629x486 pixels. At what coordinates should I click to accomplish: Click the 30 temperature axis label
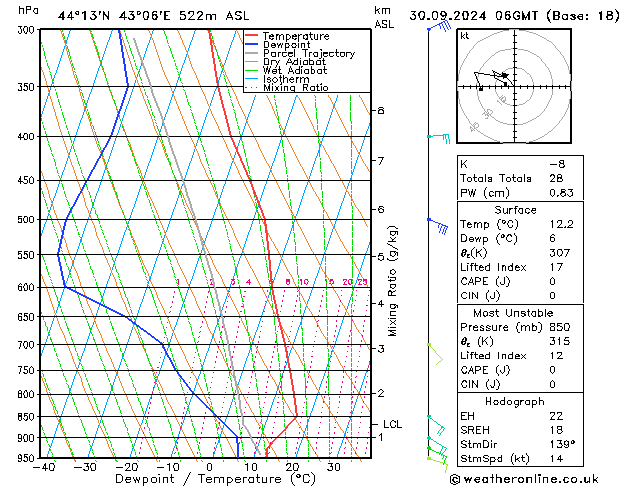(x=333, y=467)
